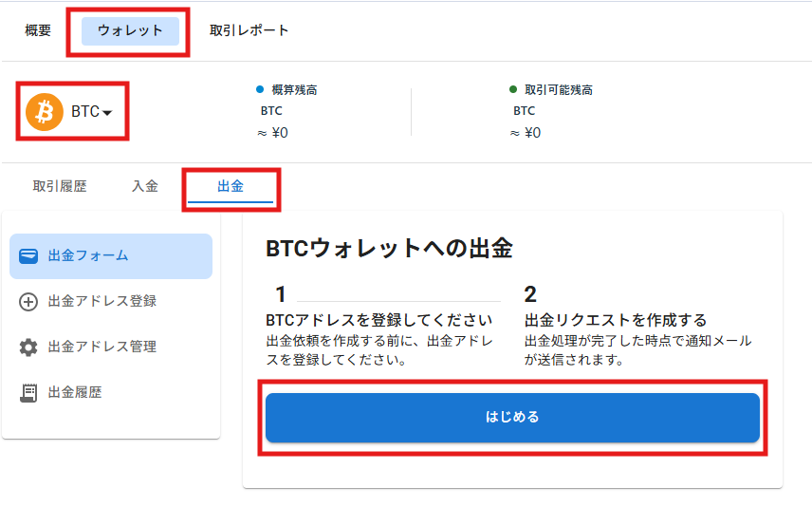The width and height of the screenshot is (812, 507).
Task: Click the gear icon for 出金アドレス管理
Action: pos(28,347)
